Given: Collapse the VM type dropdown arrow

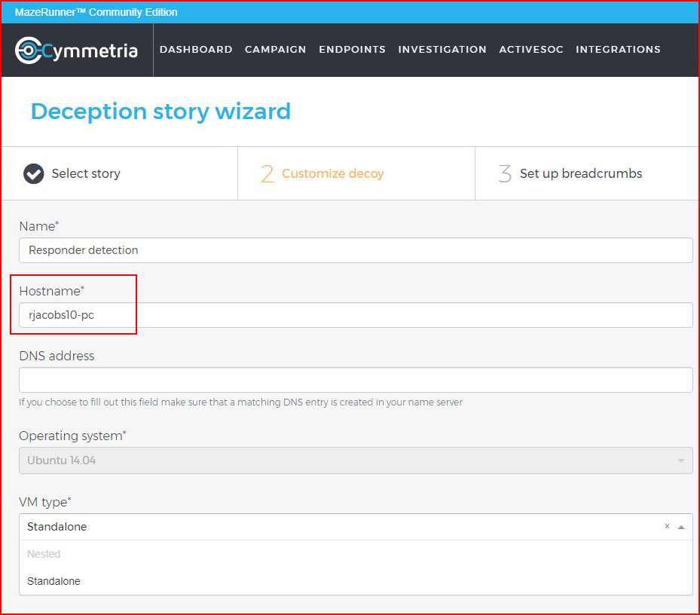Looking at the screenshot, I should [681, 527].
